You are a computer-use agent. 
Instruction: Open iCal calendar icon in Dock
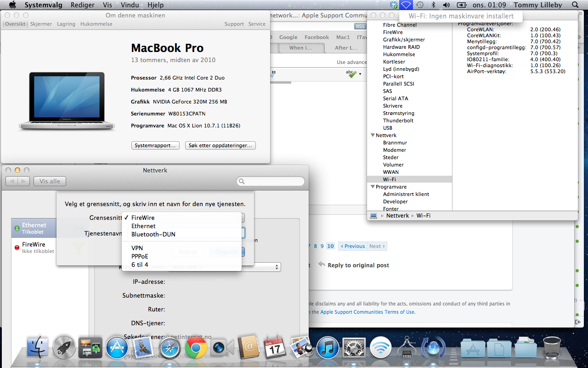(275, 347)
